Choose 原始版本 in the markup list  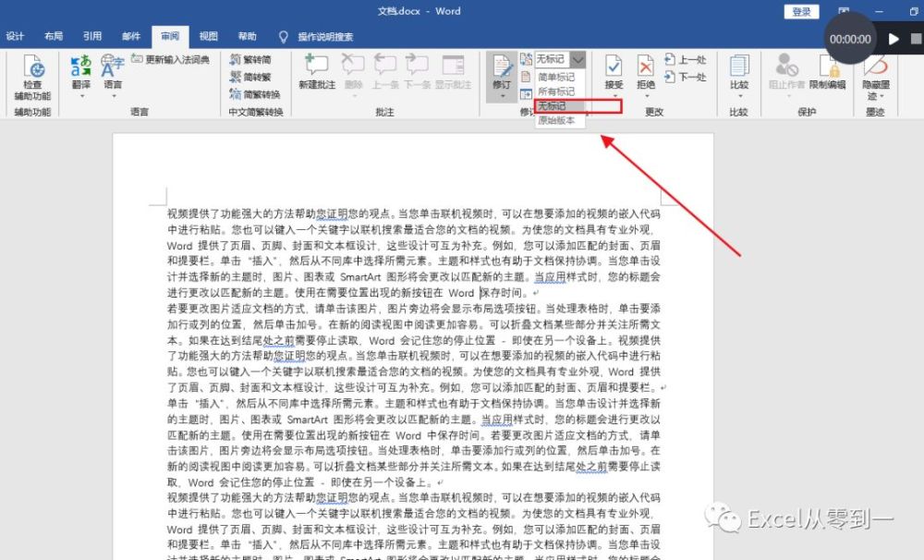tap(556, 120)
